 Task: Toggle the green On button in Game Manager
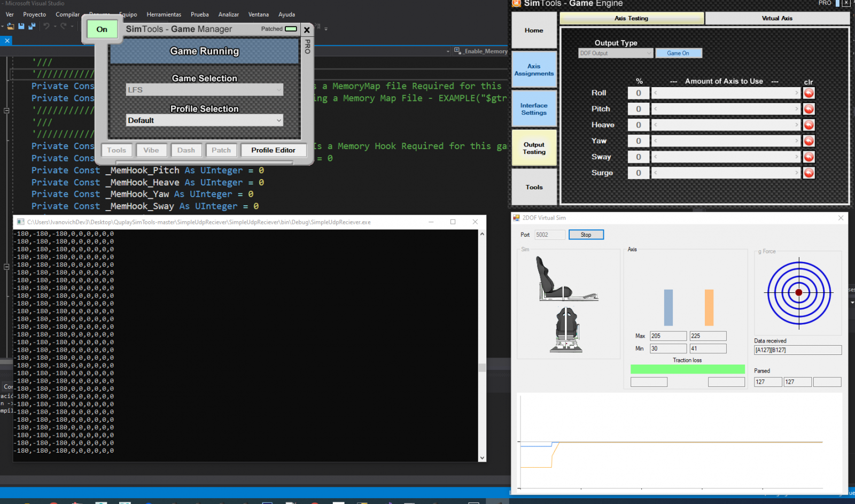tap(102, 29)
